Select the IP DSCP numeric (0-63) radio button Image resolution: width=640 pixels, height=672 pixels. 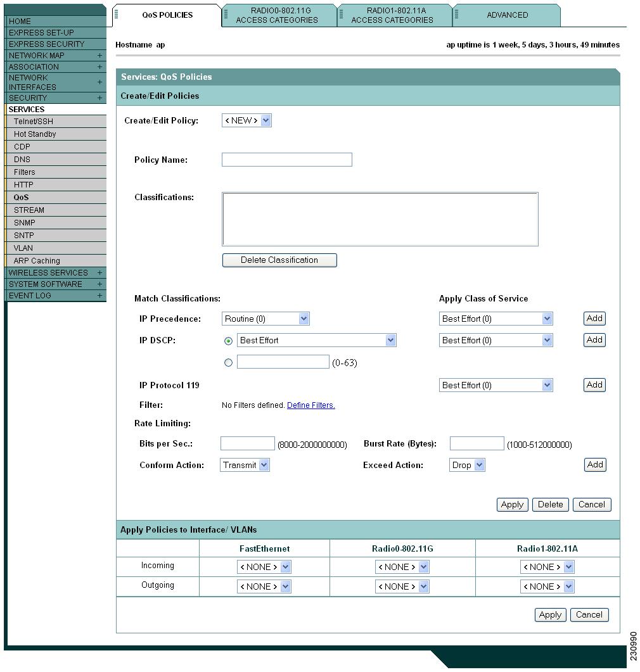click(x=229, y=362)
